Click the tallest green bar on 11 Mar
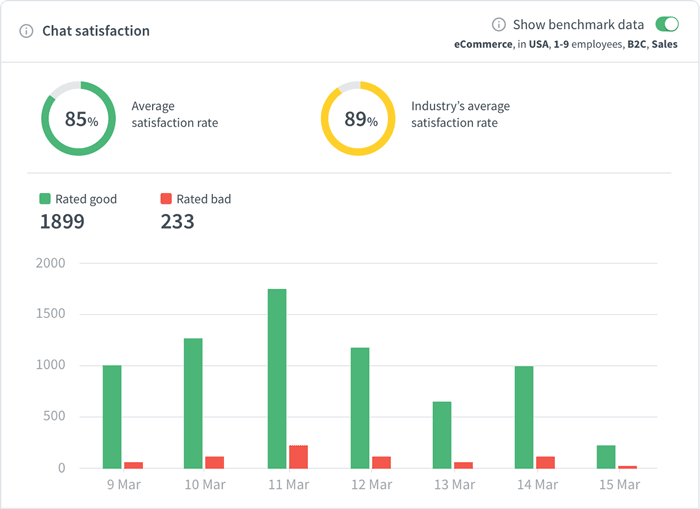 tap(277, 378)
